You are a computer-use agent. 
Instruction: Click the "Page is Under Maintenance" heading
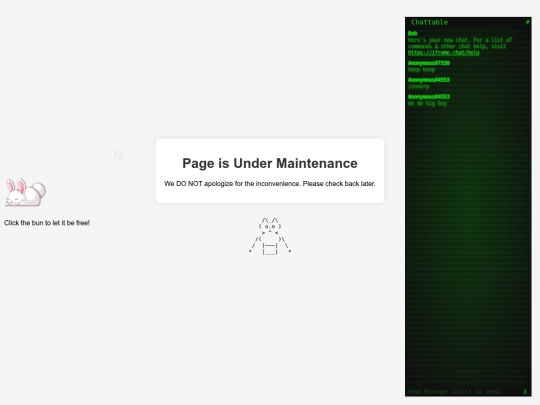270,163
